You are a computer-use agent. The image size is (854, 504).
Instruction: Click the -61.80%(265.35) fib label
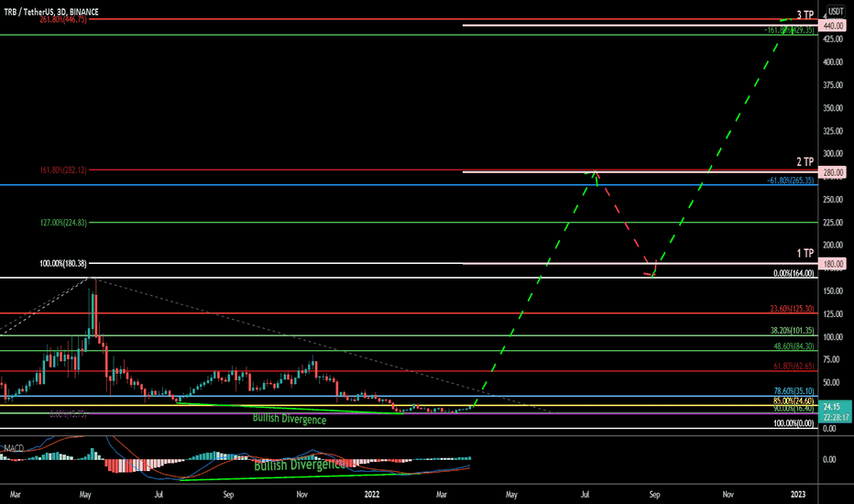tap(791, 181)
